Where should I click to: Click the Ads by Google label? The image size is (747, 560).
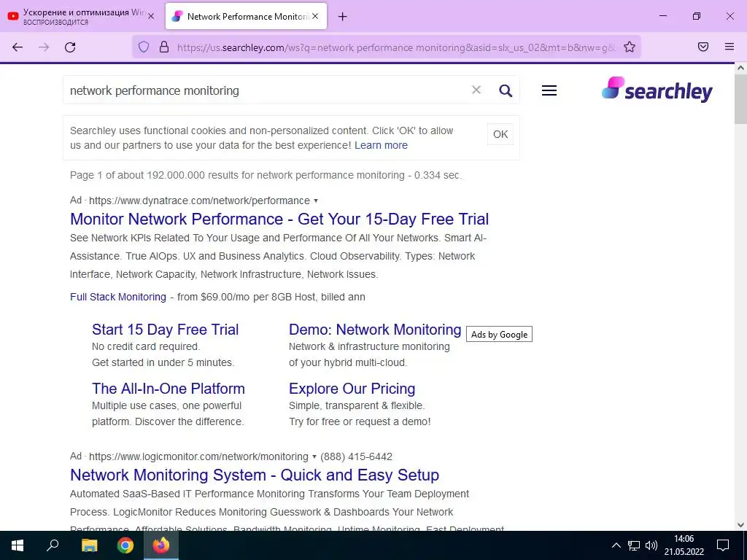[x=499, y=334]
